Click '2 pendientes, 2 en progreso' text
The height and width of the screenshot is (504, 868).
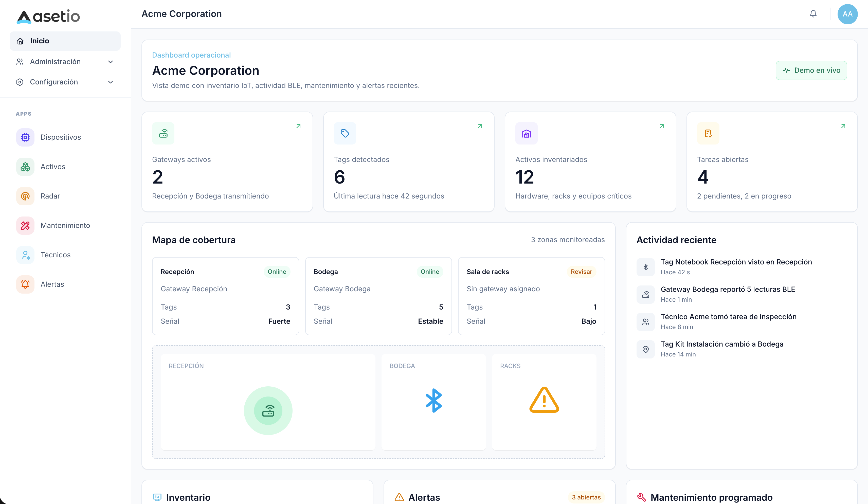[x=744, y=196]
